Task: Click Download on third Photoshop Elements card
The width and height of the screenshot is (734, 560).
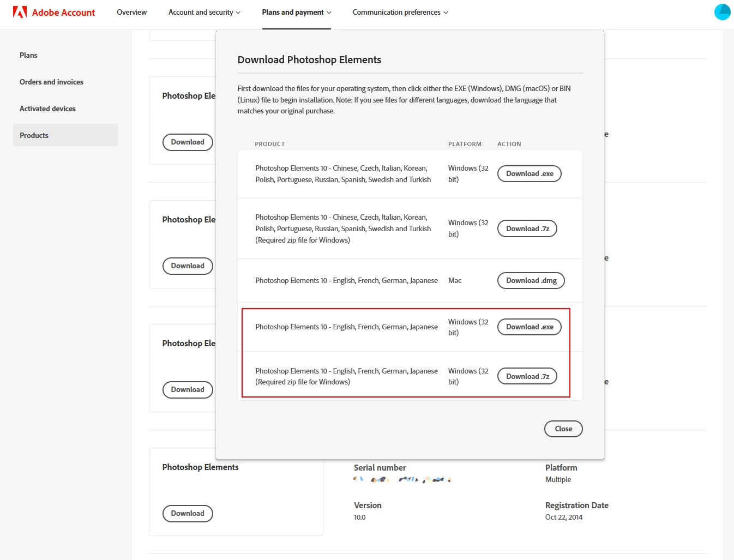Action: pos(188,390)
